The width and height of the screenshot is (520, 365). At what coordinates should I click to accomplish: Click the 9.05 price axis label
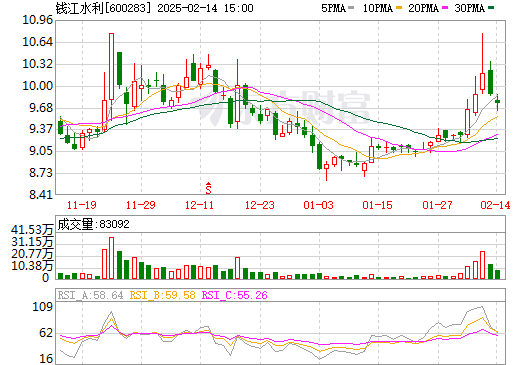[41, 151]
